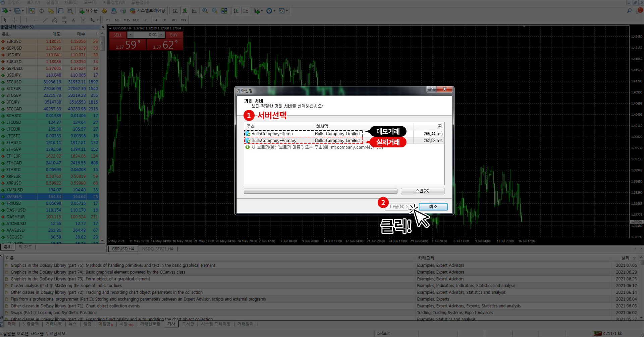Switch timeframe to M15
The height and width of the screenshot is (337, 644).
(126, 20)
